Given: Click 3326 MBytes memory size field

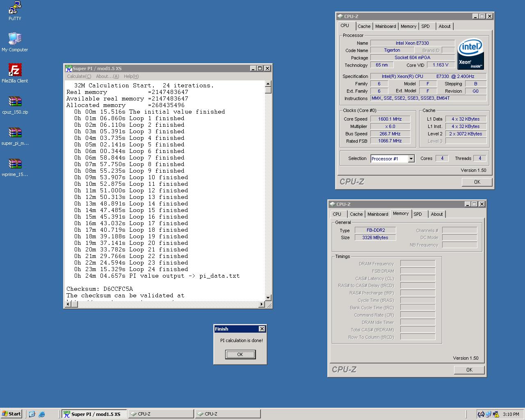Looking at the screenshot, I should point(375,237).
